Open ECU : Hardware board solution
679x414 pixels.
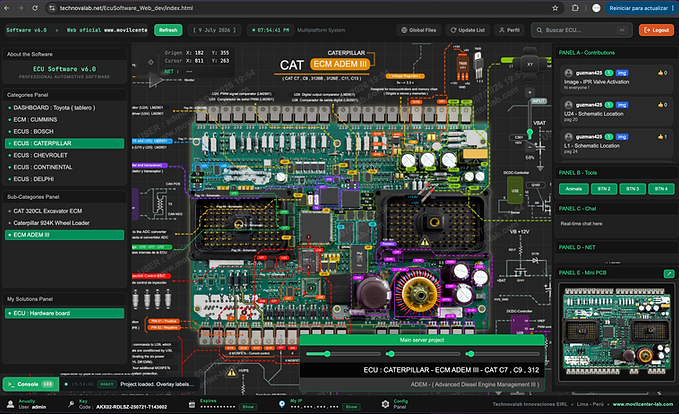pyautogui.click(x=65, y=313)
